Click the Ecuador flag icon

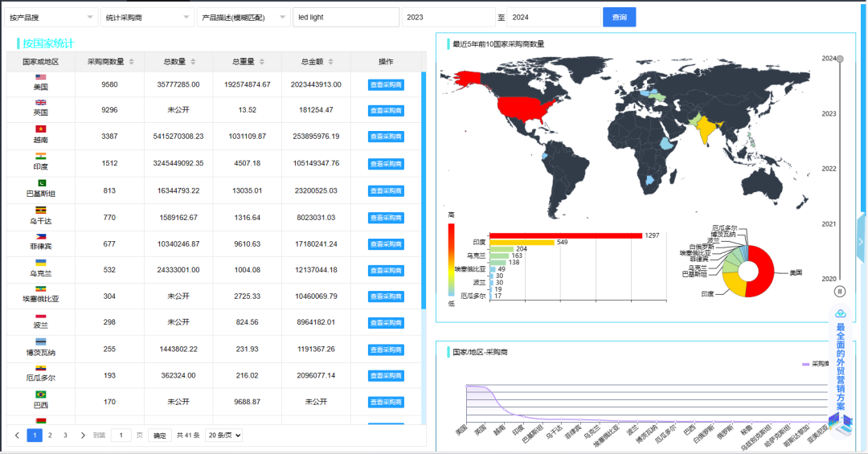[40, 368]
